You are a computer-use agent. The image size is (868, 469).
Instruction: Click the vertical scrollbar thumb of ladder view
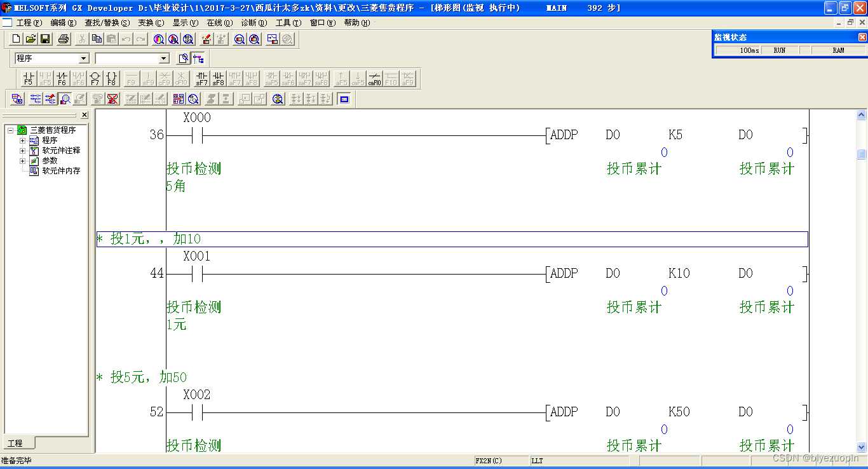(862, 154)
